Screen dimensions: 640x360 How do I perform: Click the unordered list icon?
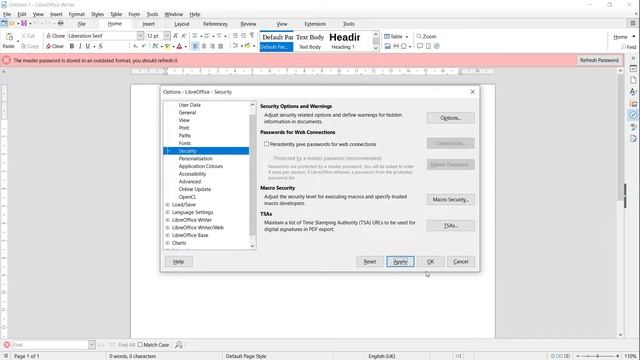click(x=195, y=36)
